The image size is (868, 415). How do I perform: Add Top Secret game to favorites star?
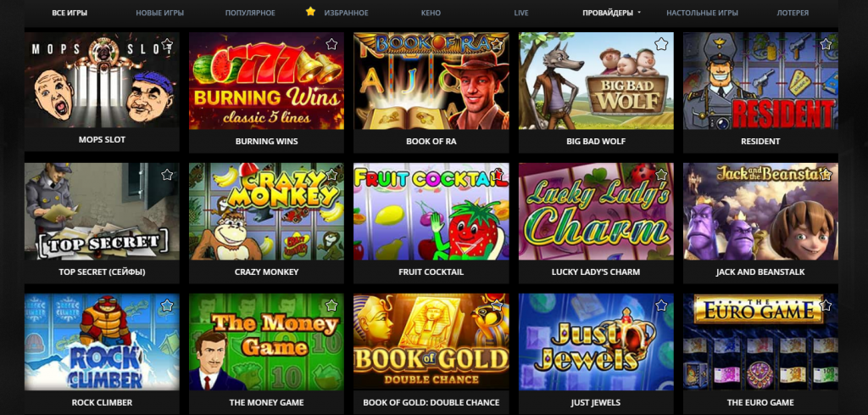point(167,175)
